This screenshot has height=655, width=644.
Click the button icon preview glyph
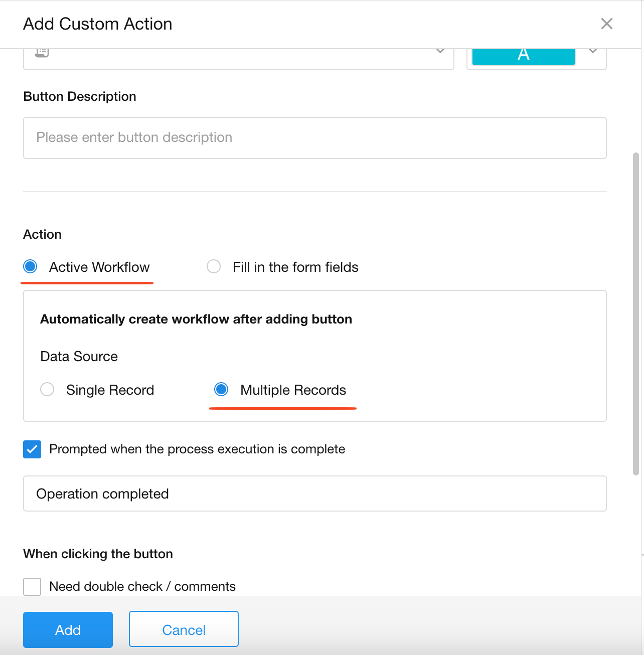coord(42,53)
